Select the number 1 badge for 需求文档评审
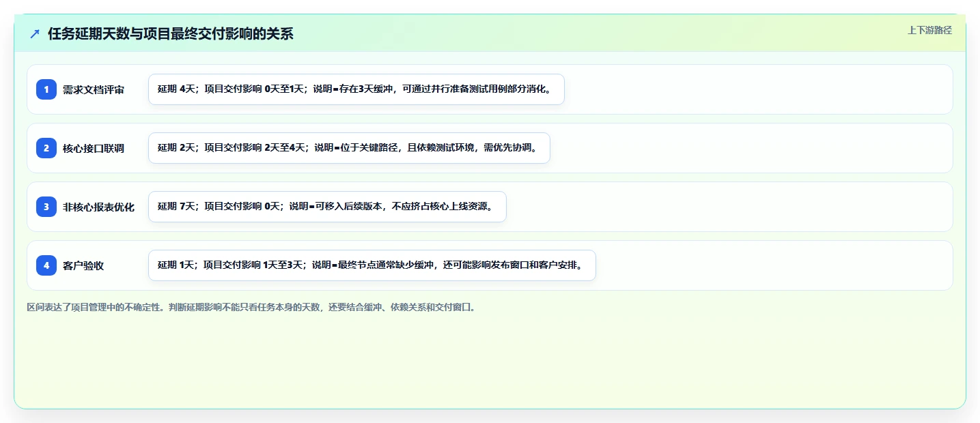Viewport: 980px width, 423px height. pos(46,89)
